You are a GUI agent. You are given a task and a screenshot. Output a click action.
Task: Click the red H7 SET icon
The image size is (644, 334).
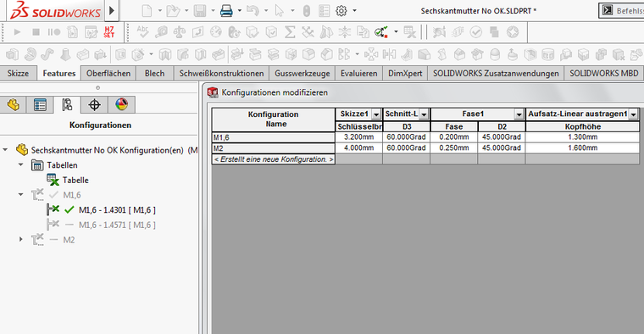108,32
